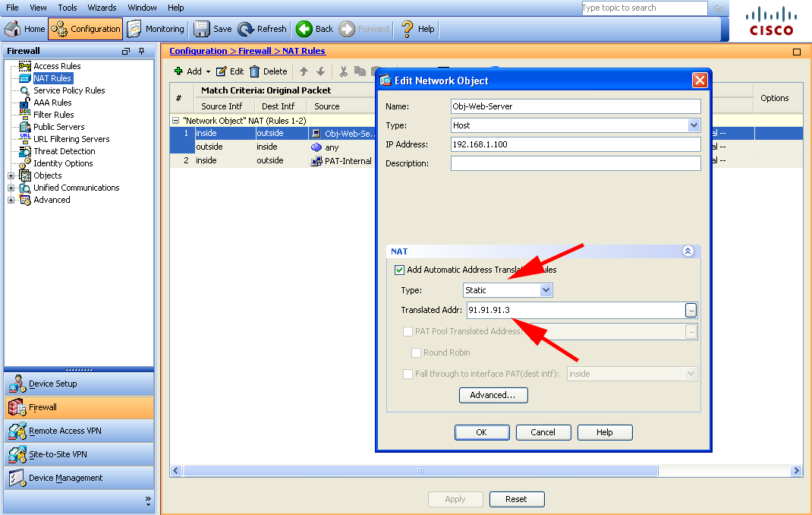Image resolution: width=812 pixels, height=515 pixels.
Task: Open the Device Management pane
Action: click(79, 478)
